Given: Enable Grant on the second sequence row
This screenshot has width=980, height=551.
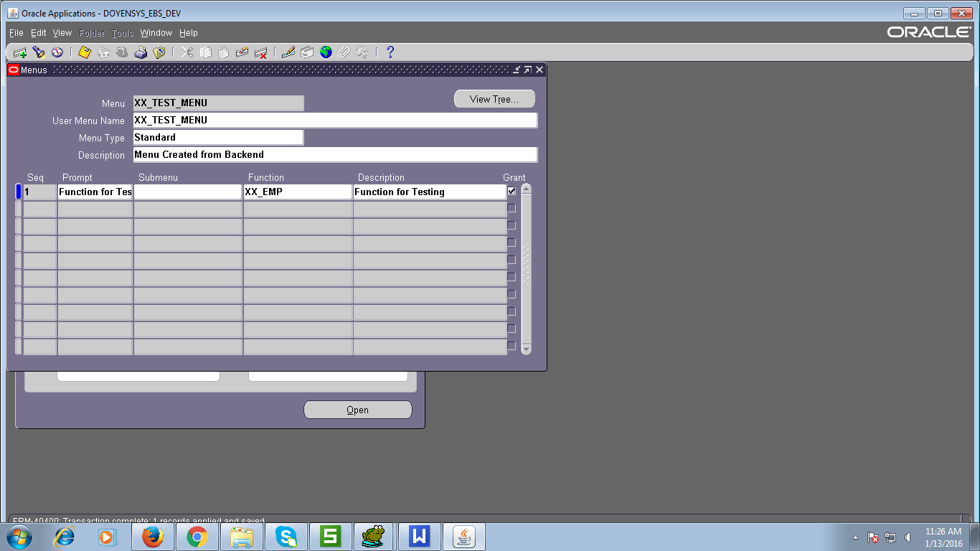Looking at the screenshot, I should point(512,207).
